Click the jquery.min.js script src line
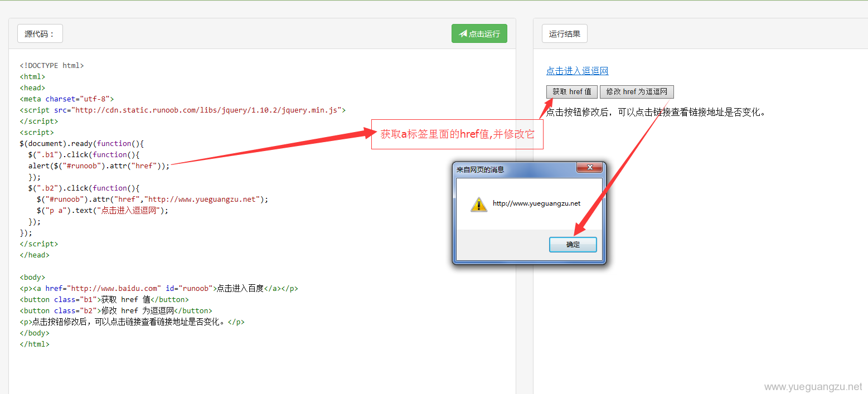This screenshot has height=394, width=868. (183, 110)
